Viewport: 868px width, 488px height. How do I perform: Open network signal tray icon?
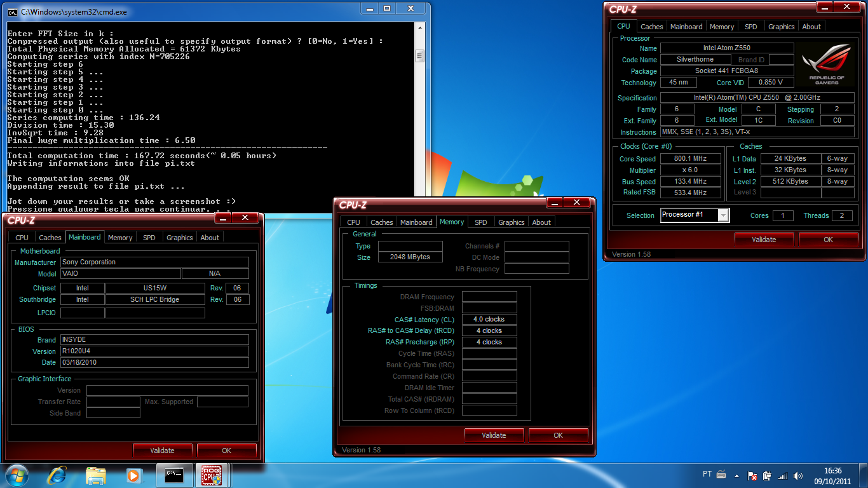(783, 475)
